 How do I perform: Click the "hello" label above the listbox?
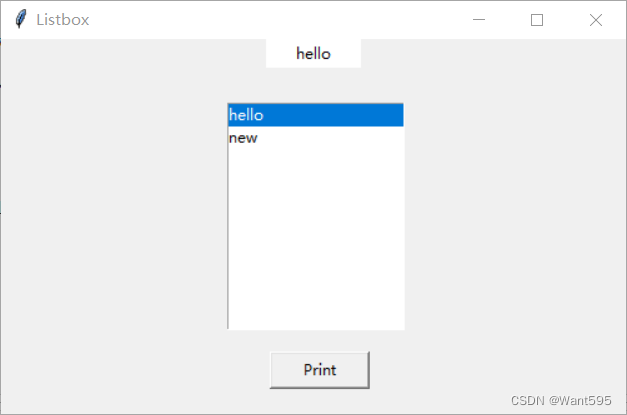point(313,54)
